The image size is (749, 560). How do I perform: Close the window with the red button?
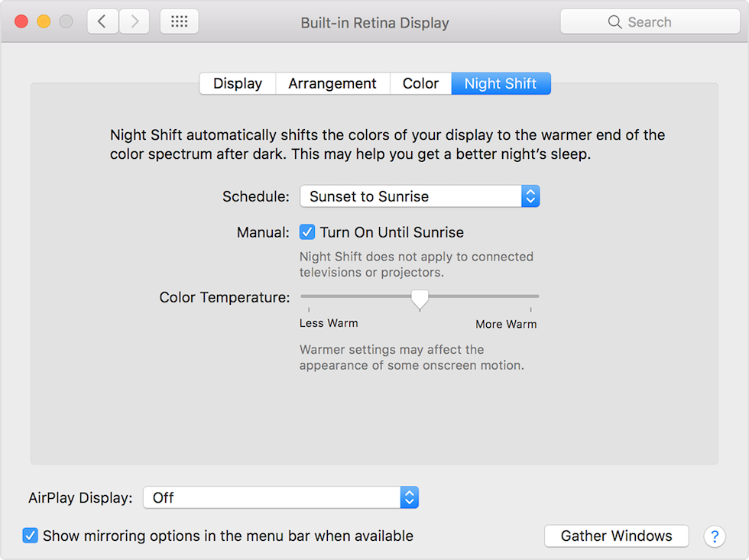tap(21, 21)
